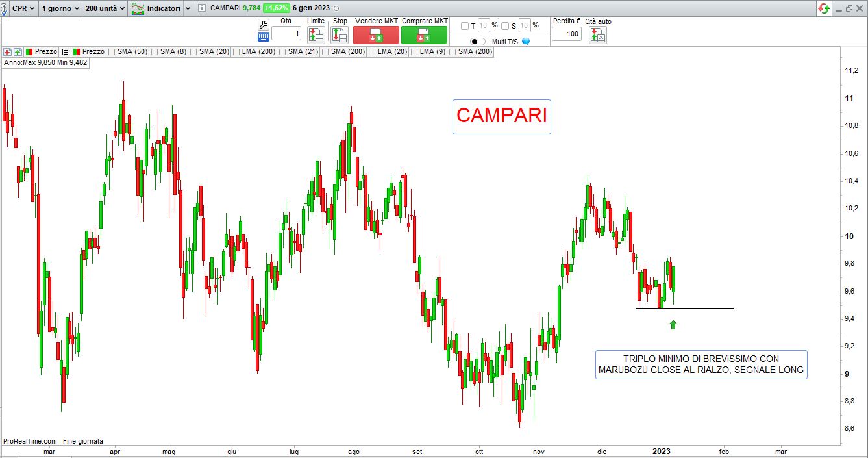Tick the S stop checkbox
868x458 pixels.
pos(505,26)
